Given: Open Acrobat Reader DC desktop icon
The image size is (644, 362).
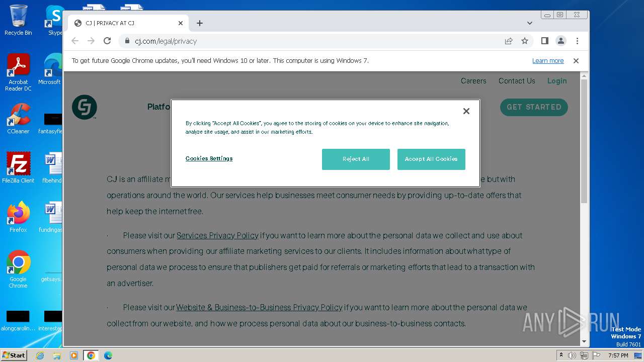Looking at the screenshot, I should tap(18, 72).
